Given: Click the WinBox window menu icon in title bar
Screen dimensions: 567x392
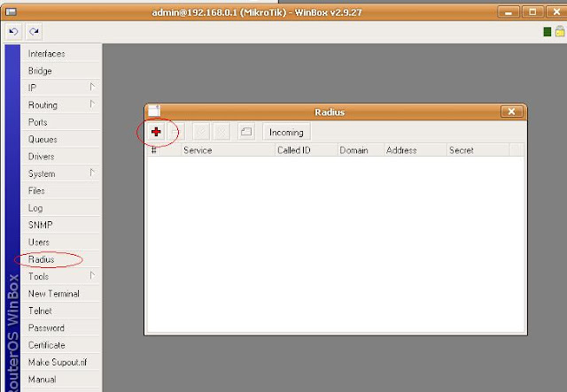Looking at the screenshot, I should (11, 12).
